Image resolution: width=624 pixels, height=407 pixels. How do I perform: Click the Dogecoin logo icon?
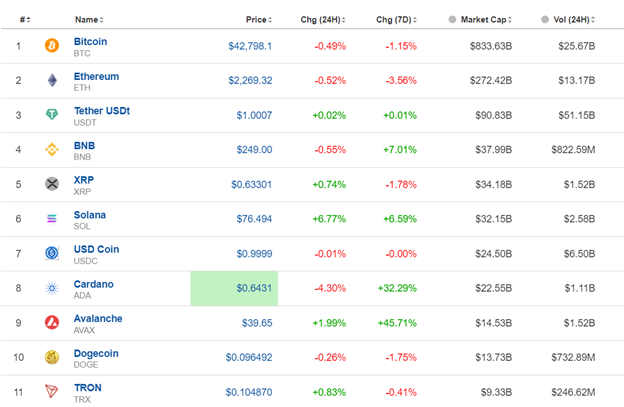[52, 357]
